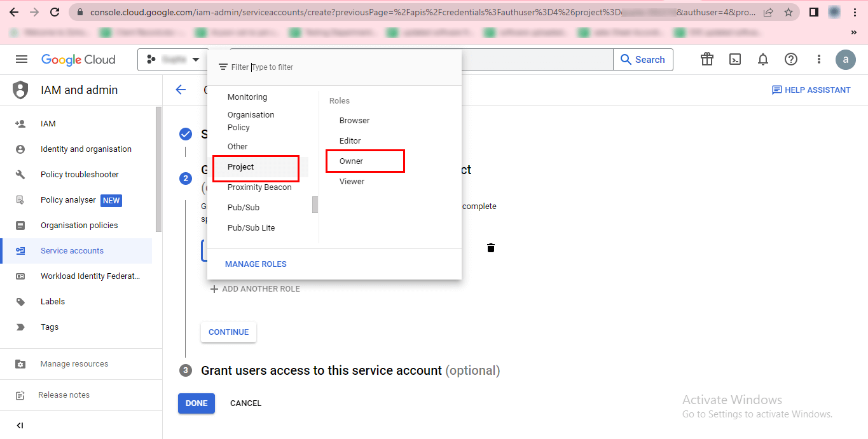Open the three-dot settings menu
Image resolution: width=868 pixels, height=439 pixels.
819,59
